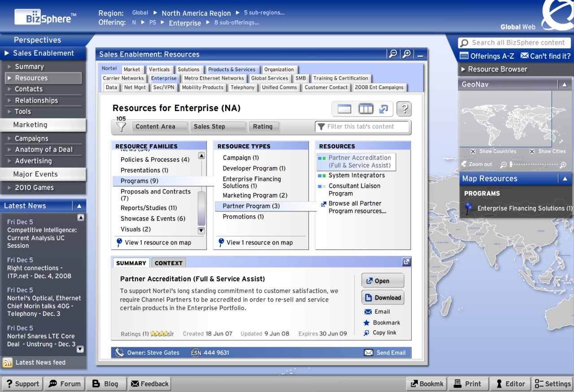The image size is (574, 392).
Task: Toggle Show Countries checkbox
Action: [473, 151]
